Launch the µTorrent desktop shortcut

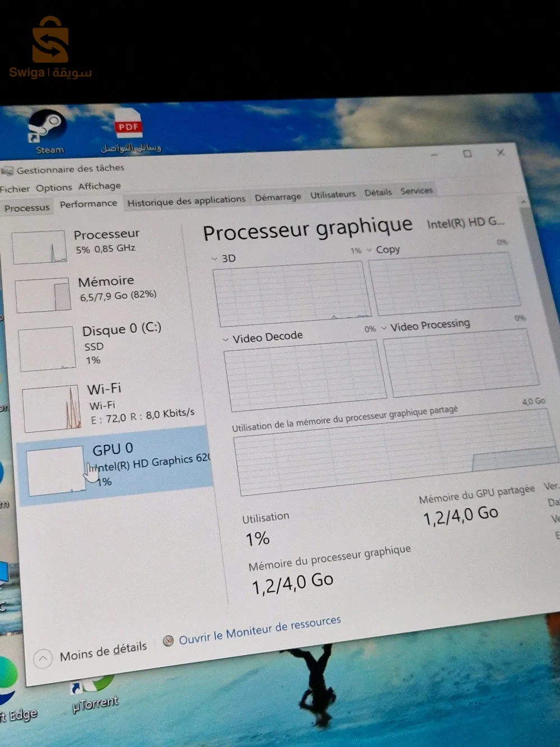tap(95, 693)
